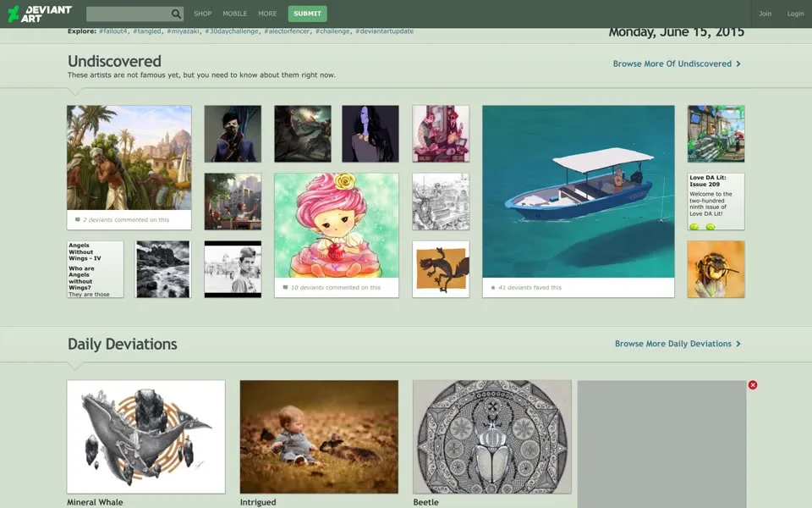This screenshot has width=812, height=508.
Task: Open the Love DA Lit Issue 209 journal
Action: [x=716, y=202]
